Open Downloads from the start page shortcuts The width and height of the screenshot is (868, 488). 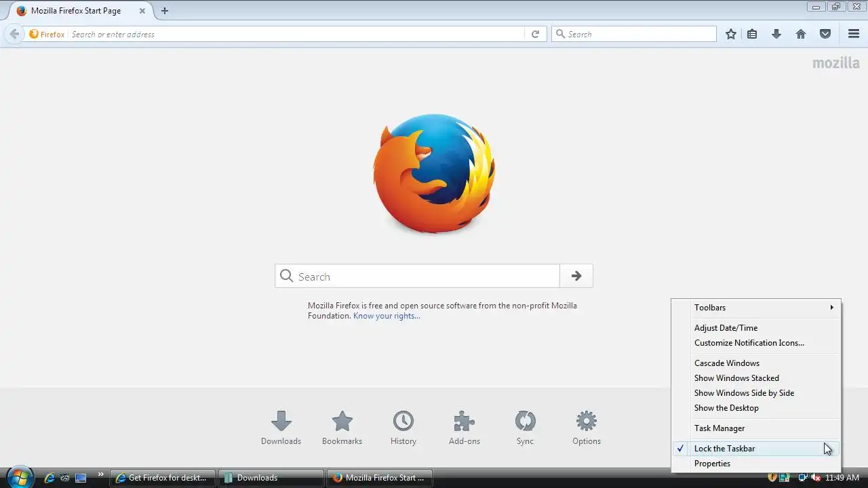281,428
